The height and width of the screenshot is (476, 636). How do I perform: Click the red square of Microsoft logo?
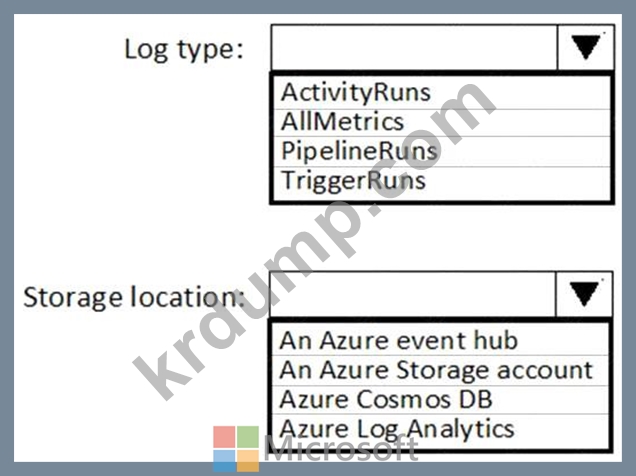click(x=224, y=437)
